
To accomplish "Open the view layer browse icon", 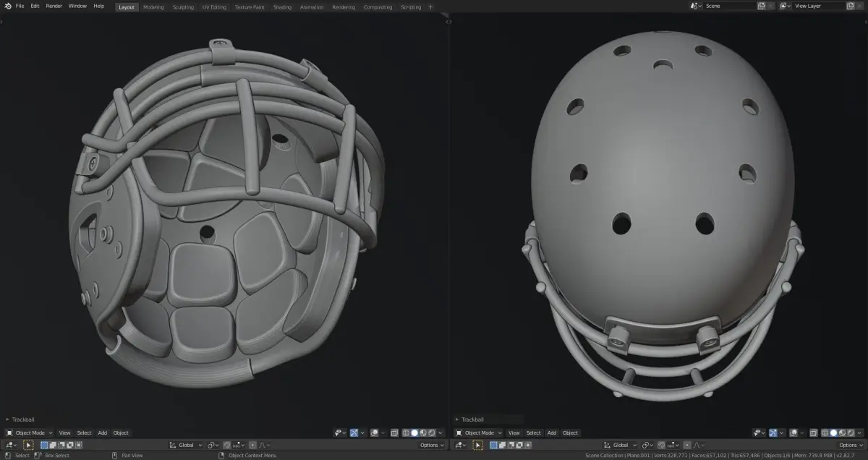I will (785, 6).
